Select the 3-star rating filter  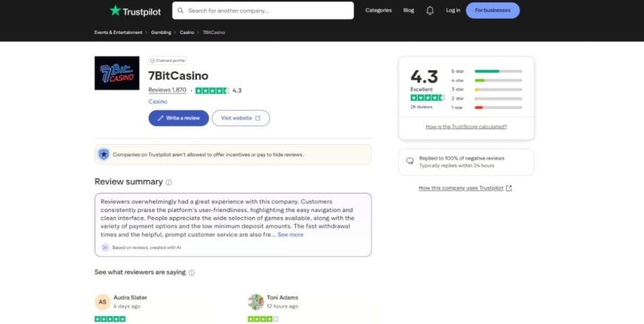point(487,89)
